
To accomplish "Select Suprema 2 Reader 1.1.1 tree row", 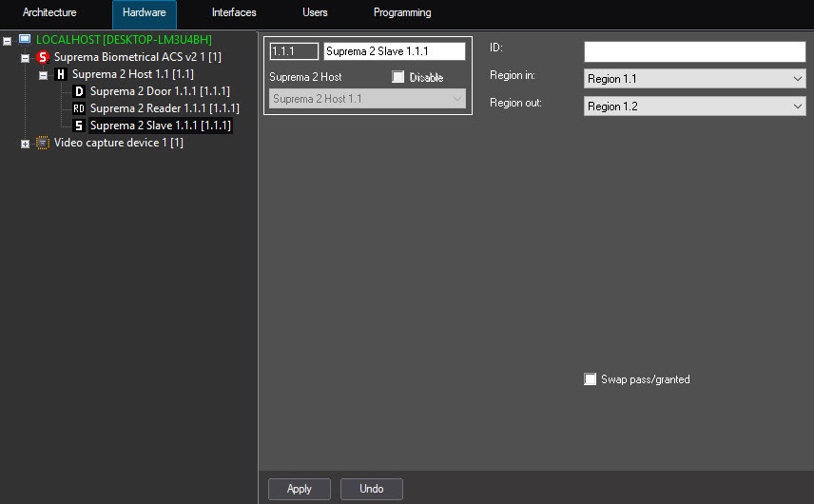I will [165, 108].
